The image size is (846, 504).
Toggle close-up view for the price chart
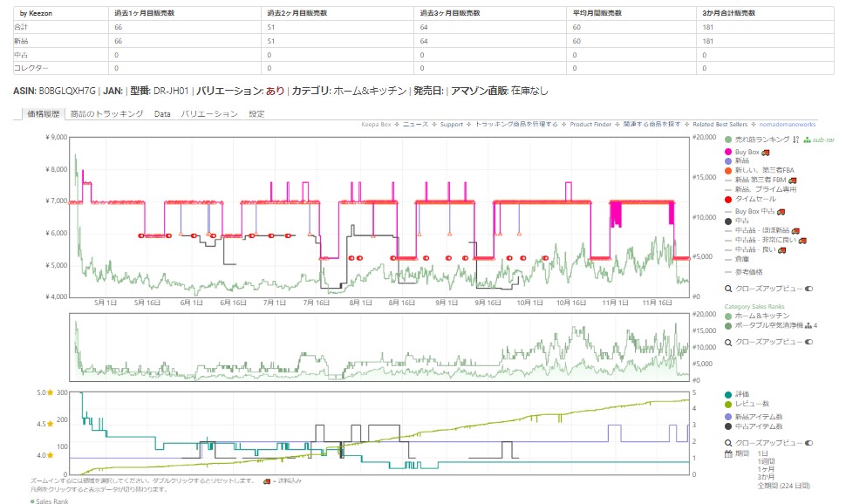point(808,288)
